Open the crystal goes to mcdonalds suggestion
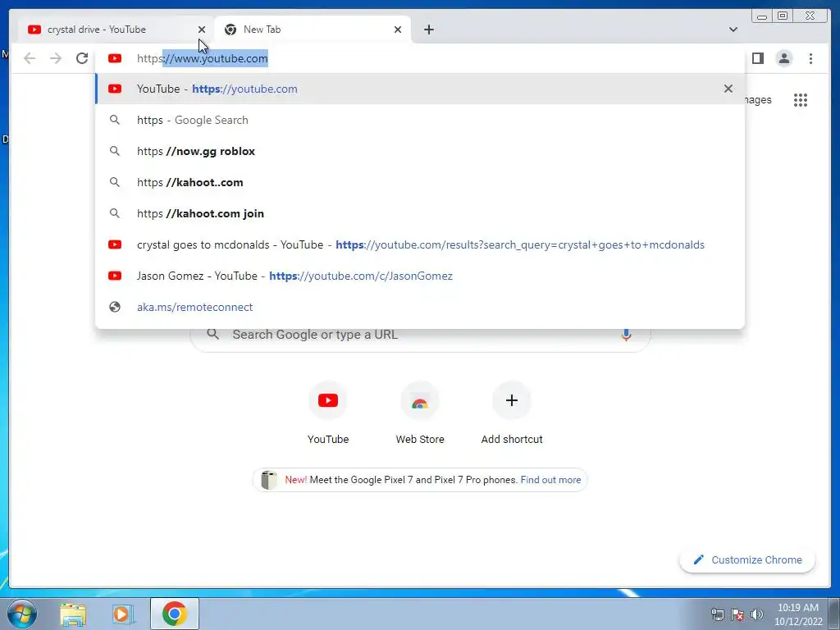The image size is (840, 630). click(420, 244)
